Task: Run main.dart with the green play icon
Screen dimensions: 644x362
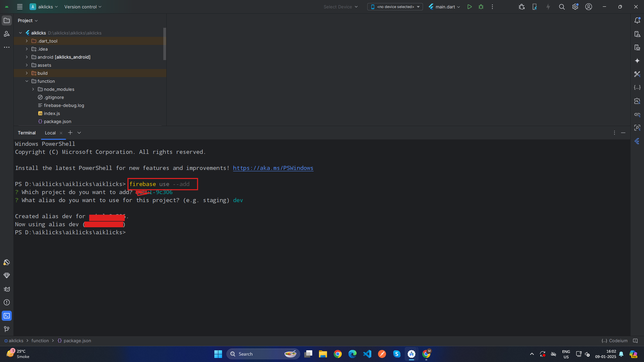Action: 469,7
